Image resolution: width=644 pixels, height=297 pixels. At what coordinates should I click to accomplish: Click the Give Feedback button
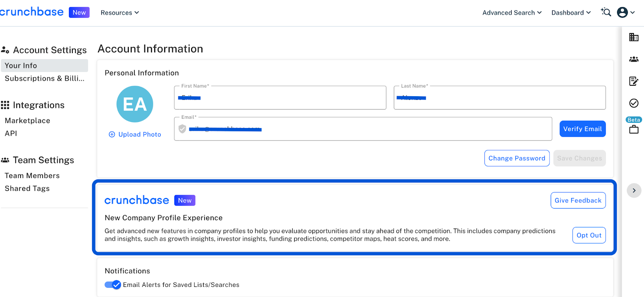(x=578, y=200)
